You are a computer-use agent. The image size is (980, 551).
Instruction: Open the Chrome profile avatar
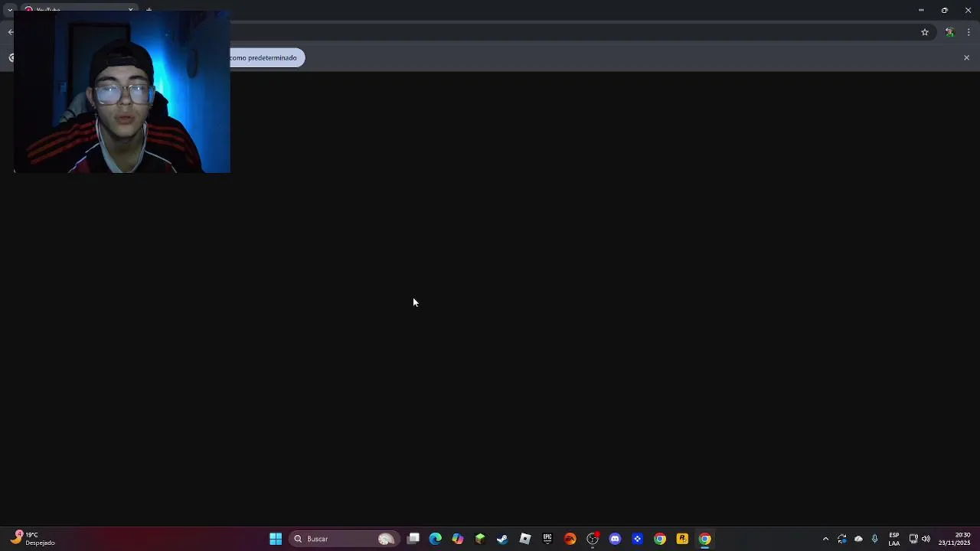[x=949, y=32]
